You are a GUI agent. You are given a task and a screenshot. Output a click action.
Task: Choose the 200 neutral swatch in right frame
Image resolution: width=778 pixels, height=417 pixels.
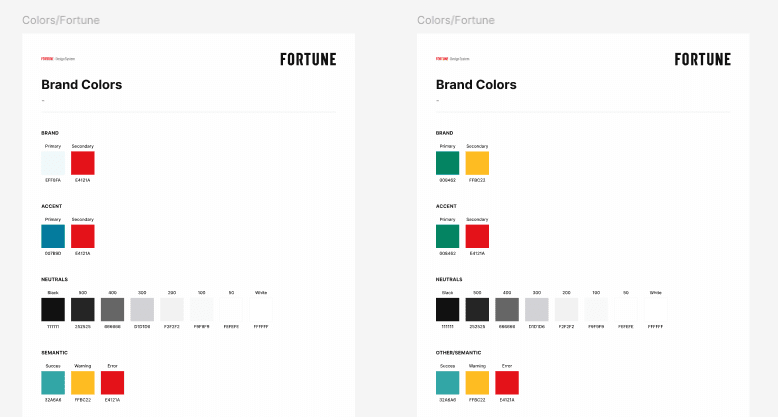(567, 309)
